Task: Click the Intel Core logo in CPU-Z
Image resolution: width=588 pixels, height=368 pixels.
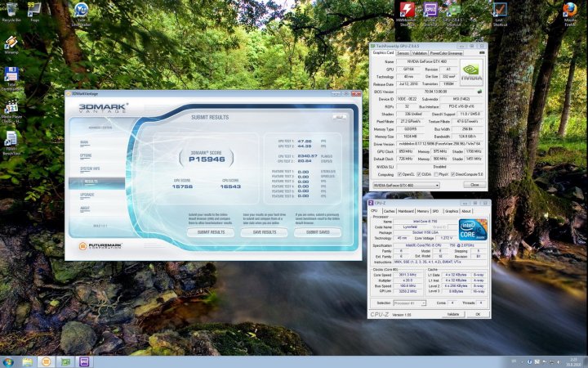Action: pos(473,230)
